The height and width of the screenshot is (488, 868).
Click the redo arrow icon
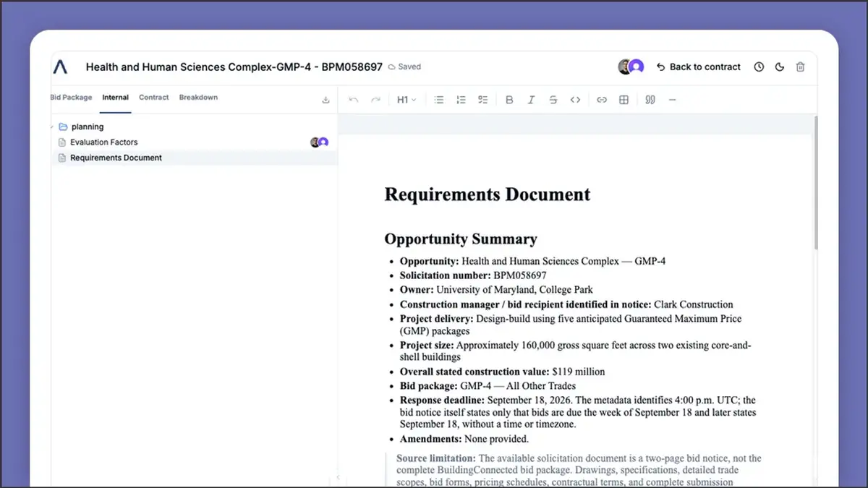[375, 100]
